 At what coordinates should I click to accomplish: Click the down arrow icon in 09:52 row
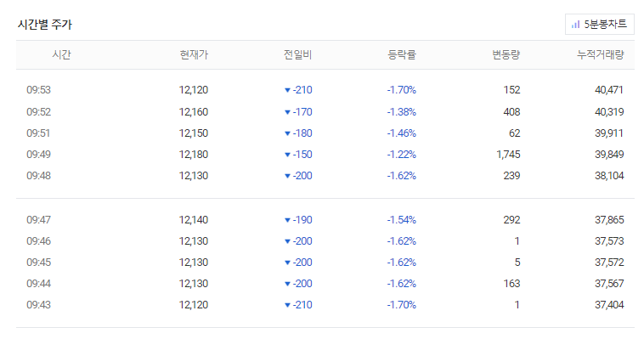click(287, 112)
